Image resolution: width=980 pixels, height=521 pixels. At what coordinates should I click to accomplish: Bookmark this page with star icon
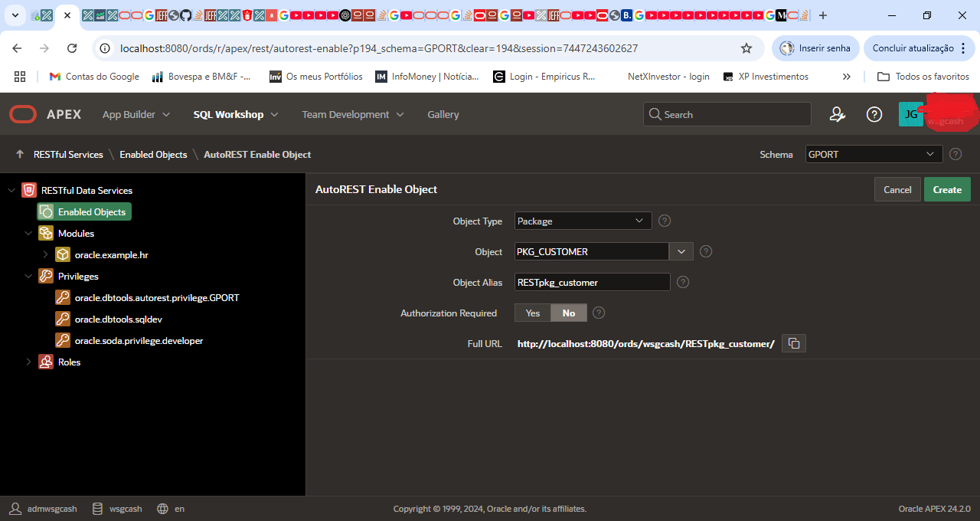pos(746,48)
